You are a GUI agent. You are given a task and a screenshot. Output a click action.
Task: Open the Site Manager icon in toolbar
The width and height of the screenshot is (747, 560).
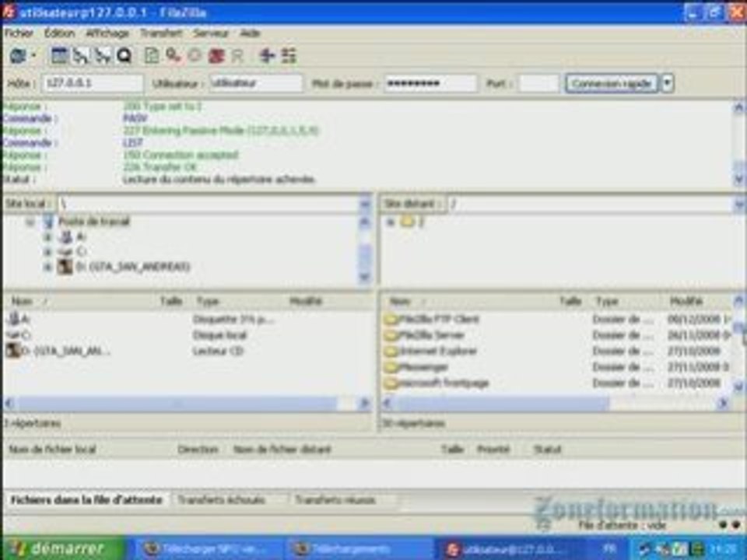coord(18,56)
